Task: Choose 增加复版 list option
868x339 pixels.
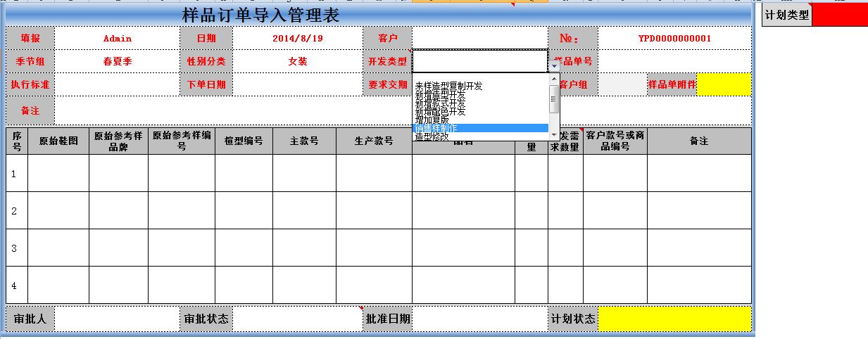Action: (432, 120)
